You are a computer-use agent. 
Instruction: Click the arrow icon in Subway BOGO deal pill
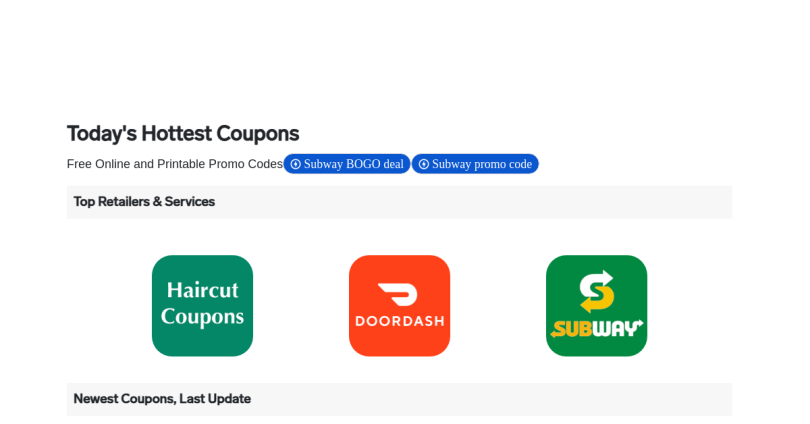coord(295,164)
